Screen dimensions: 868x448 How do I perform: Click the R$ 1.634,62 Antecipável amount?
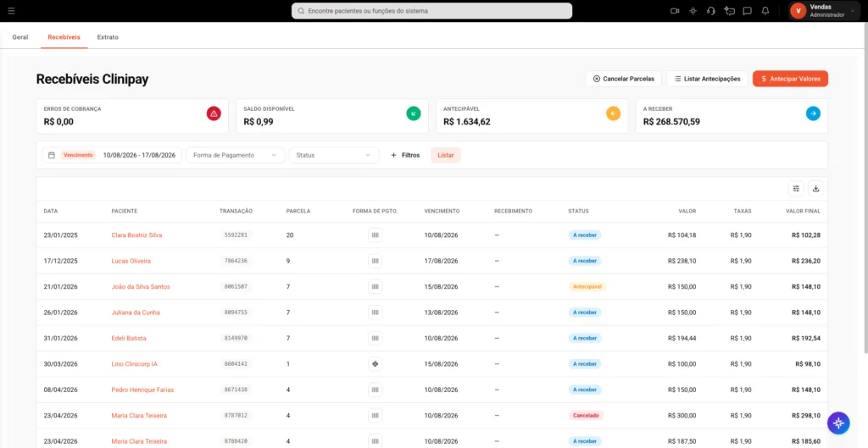467,122
